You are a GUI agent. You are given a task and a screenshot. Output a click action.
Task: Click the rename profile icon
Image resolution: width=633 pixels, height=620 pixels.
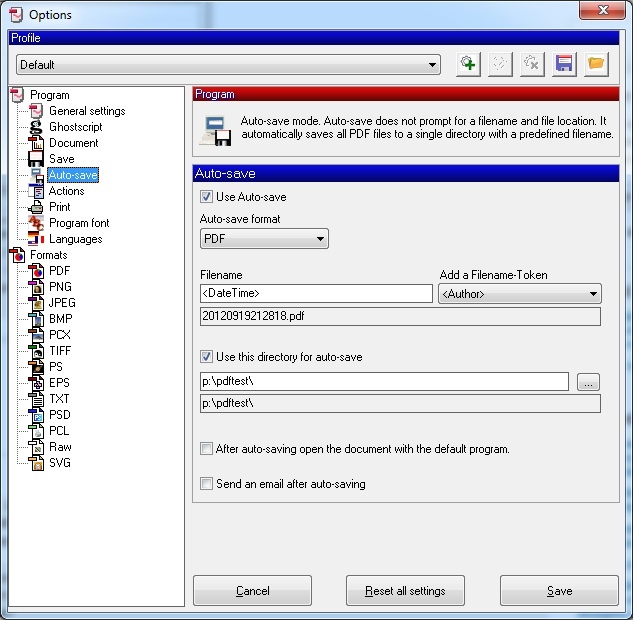[500, 64]
